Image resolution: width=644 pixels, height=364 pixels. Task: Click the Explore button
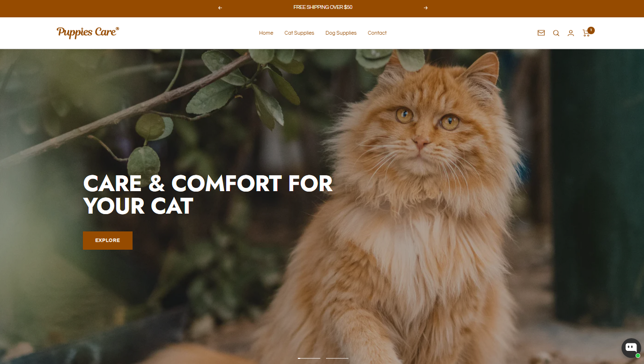pos(108,240)
